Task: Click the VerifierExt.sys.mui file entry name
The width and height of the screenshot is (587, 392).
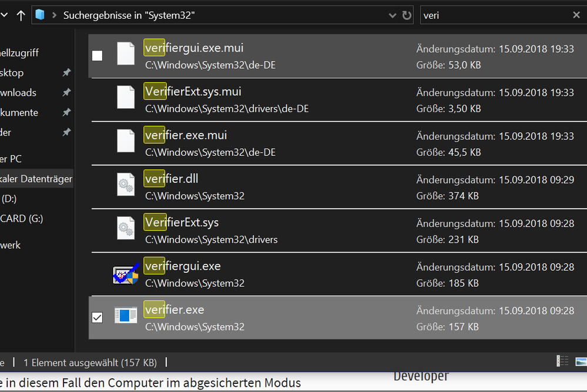Action: point(193,92)
